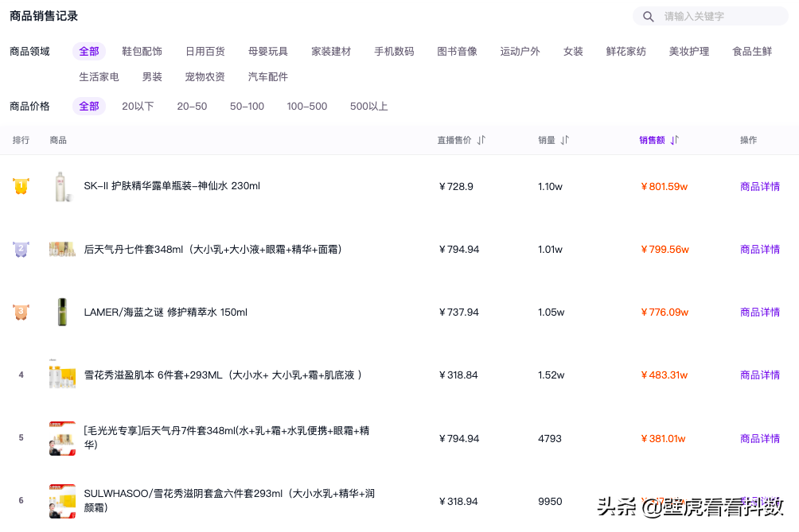
Task: Click the 雪花秀滋盈肌本 6件套 title
Action: click(x=223, y=375)
